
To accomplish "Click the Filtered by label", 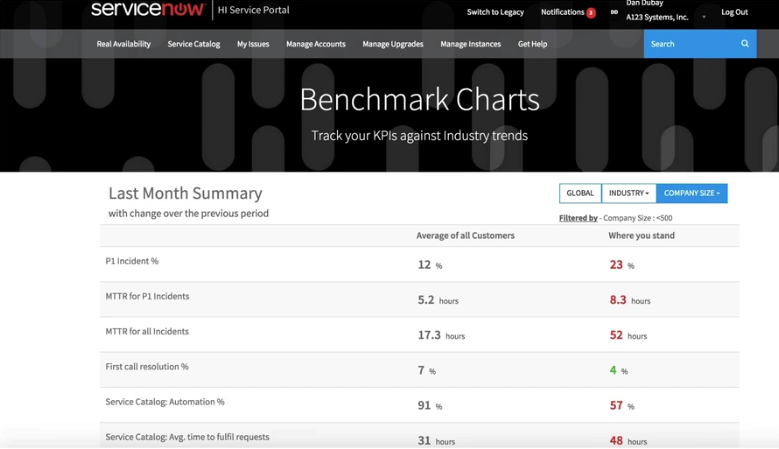I will point(578,218).
